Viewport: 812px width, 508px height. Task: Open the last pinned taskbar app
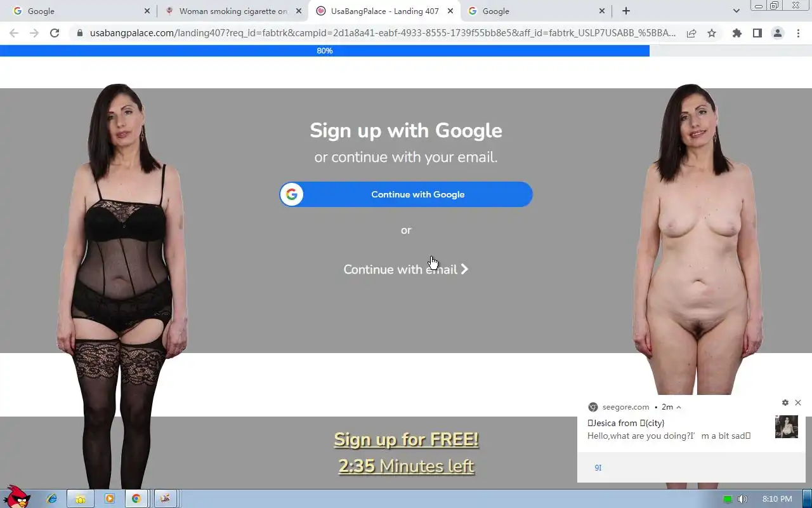click(x=165, y=499)
